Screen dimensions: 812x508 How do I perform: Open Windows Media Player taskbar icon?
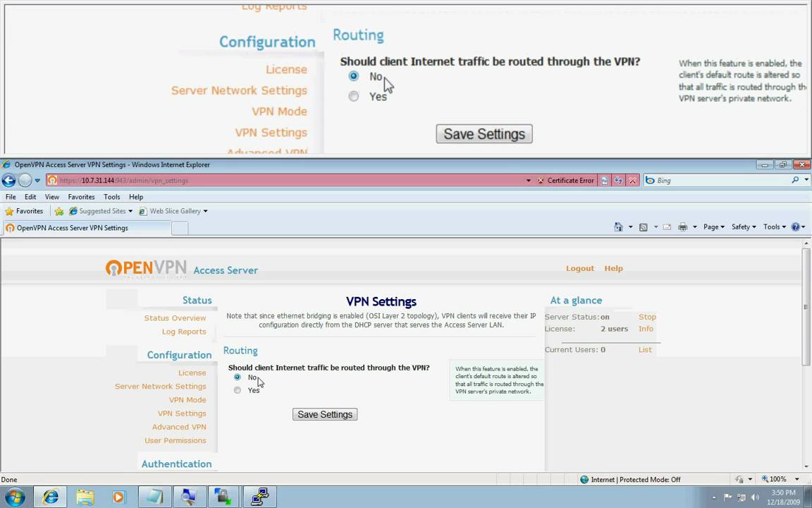(x=119, y=497)
